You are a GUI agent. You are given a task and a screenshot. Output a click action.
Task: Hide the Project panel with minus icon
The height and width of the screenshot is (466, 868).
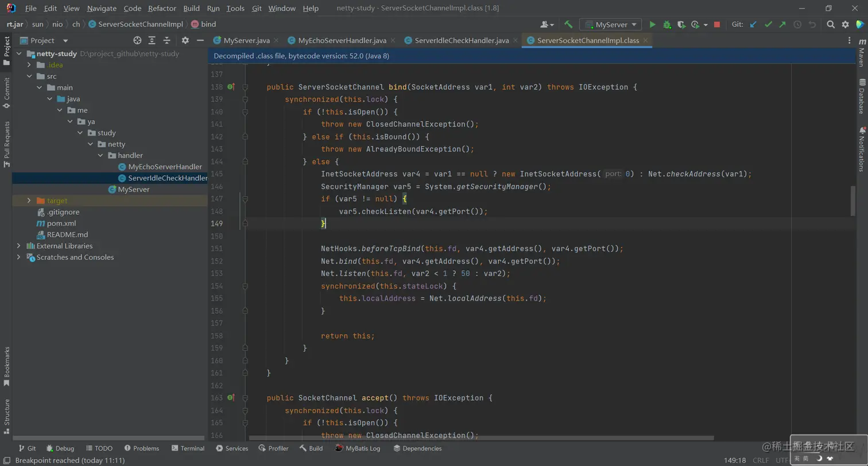(x=200, y=40)
